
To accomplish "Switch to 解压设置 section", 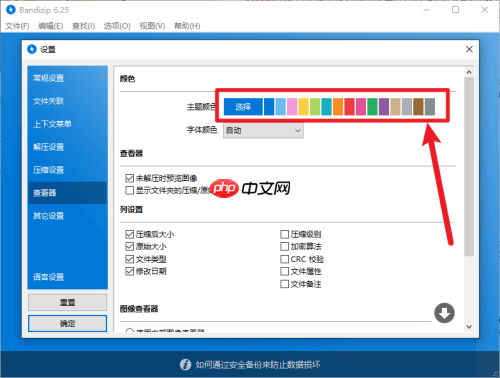I will pyautogui.click(x=67, y=147).
